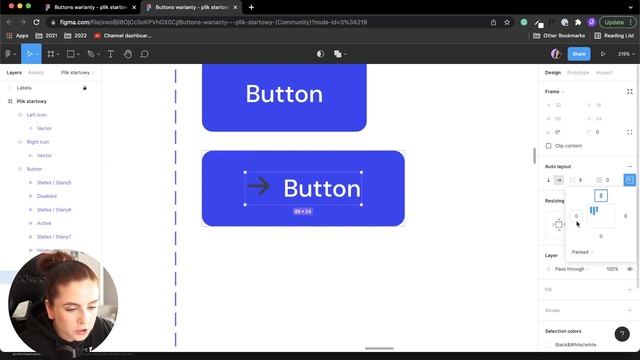Start the prototype Present play button
Viewport: 640px width, 360px height.
603,54
